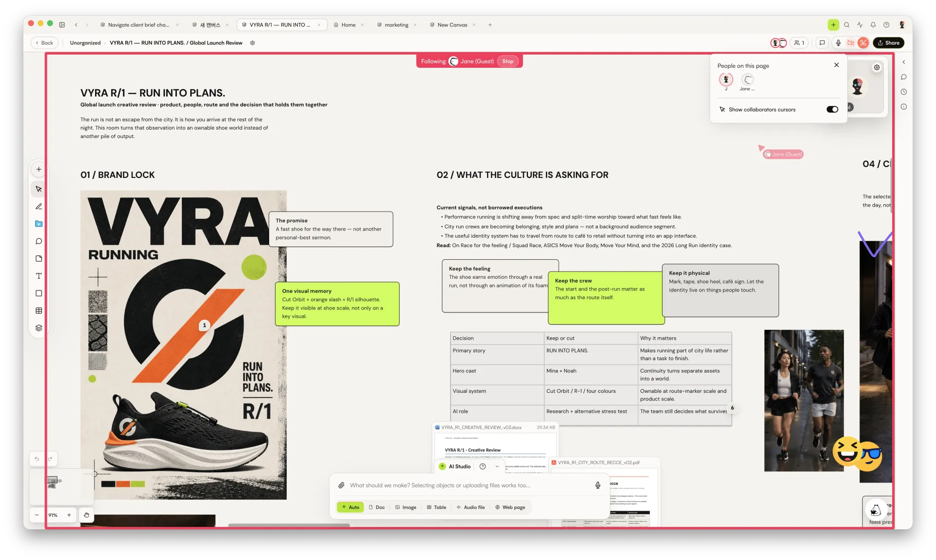Open search from the top bar
Image resolution: width=936 pixels, height=560 pixels.
[x=847, y=25]
